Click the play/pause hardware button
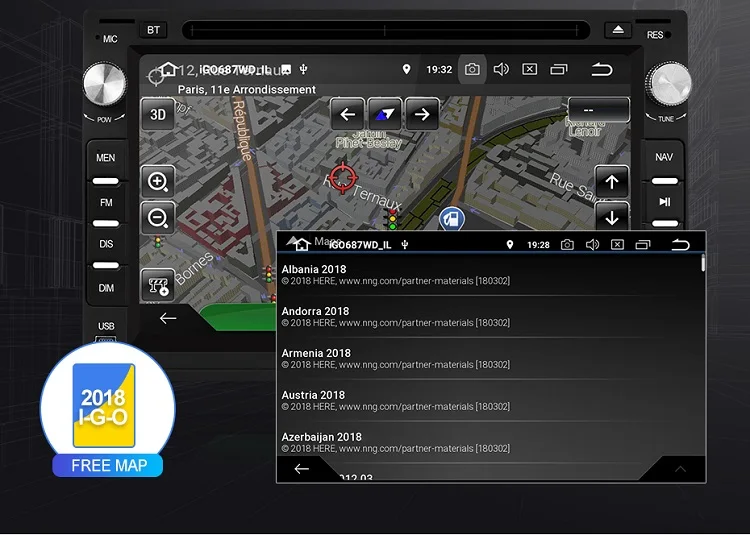The image size is (750, 535). click(x=664, y=202)
